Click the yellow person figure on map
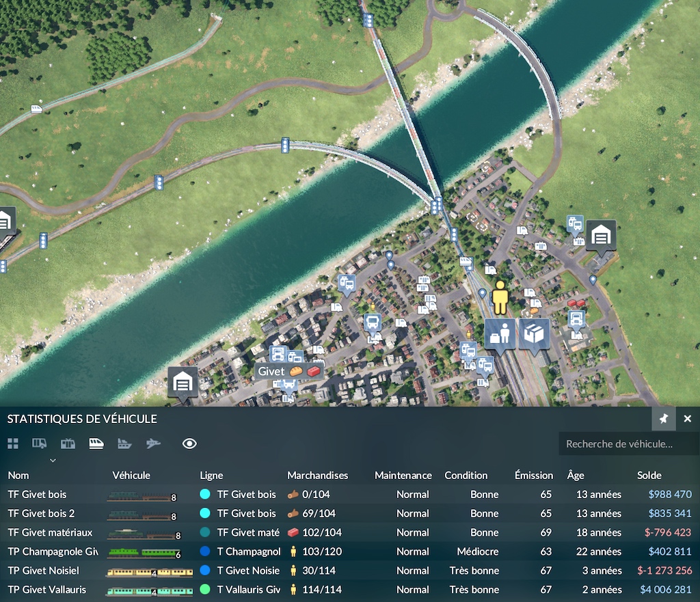Viewport: 700px width, 602px height. click(500, 298)
